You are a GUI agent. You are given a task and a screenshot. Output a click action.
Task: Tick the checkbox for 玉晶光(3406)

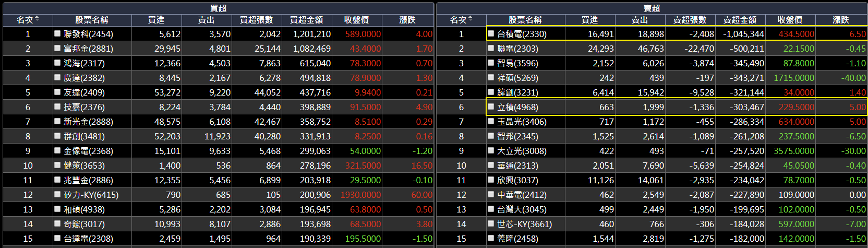click(491, 121)
